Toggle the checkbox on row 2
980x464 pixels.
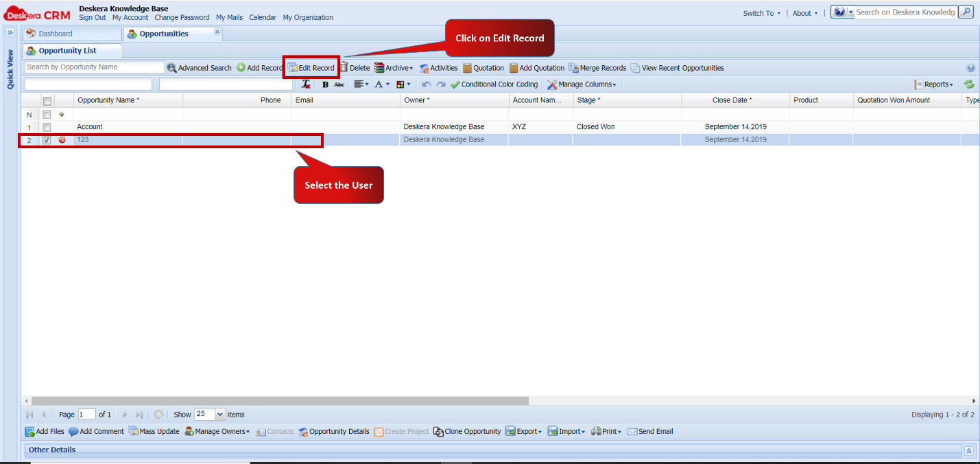pyautogui.click(x=46, y=139)
